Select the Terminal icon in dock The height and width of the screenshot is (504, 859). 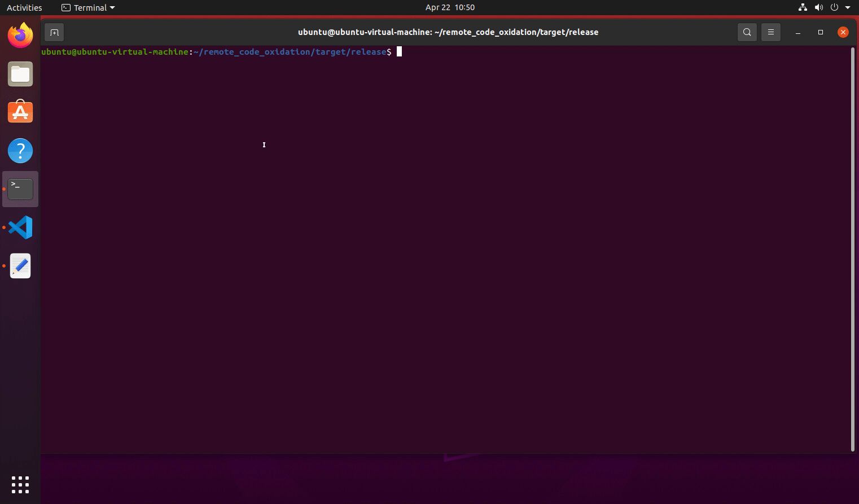(20, 189)
